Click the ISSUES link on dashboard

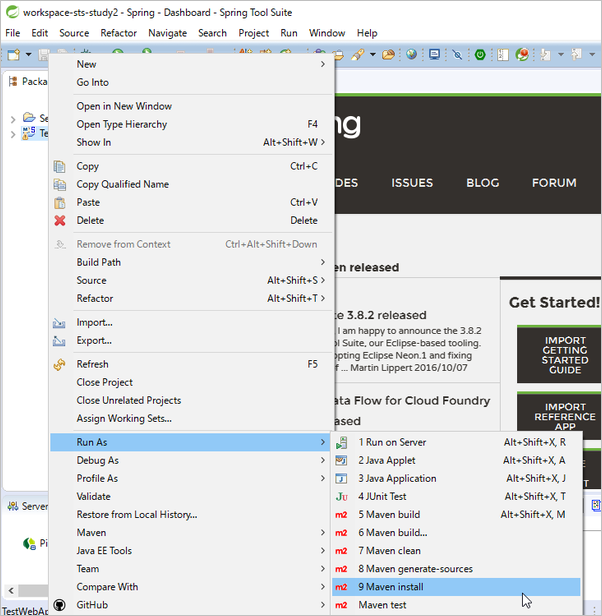412,183
